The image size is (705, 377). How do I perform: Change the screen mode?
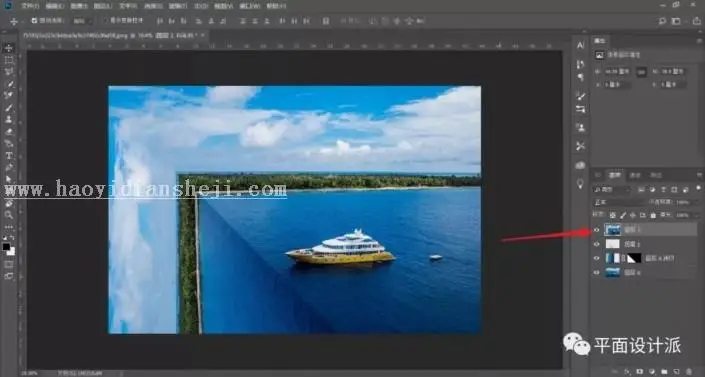[9, 276]
